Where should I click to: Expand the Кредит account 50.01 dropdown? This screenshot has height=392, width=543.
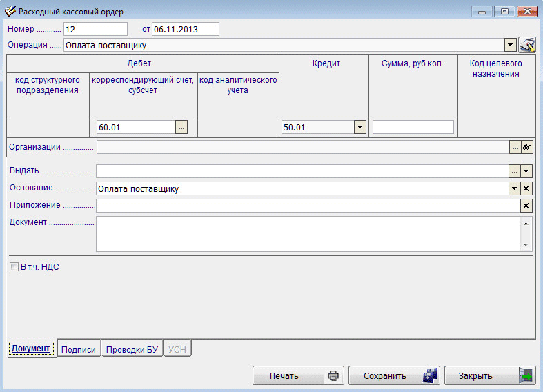359,128
